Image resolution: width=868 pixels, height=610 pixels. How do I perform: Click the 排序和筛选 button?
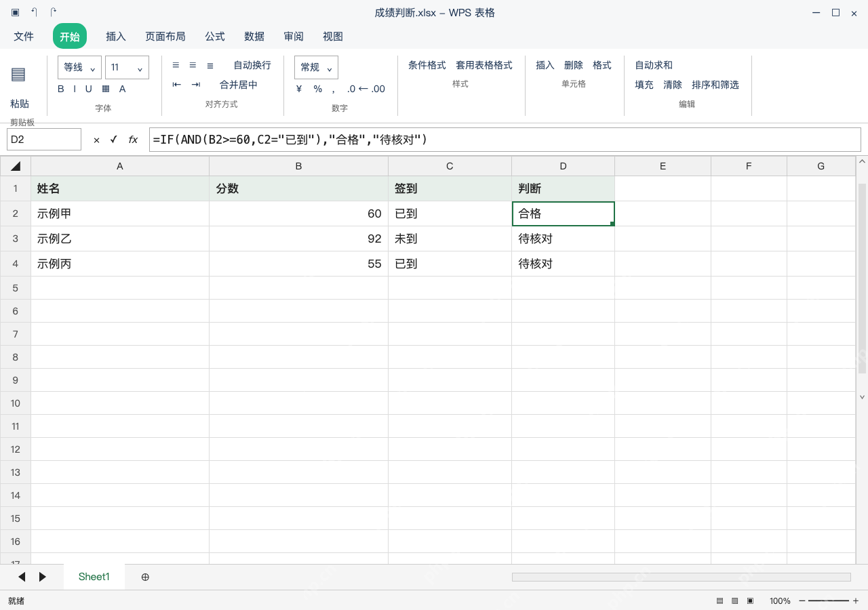(715, 85)
